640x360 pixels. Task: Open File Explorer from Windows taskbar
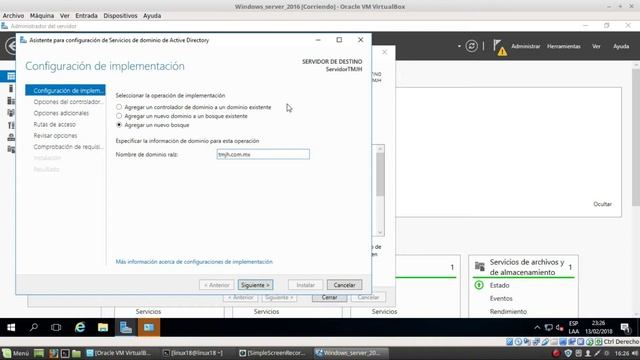(x=103, y=327)
